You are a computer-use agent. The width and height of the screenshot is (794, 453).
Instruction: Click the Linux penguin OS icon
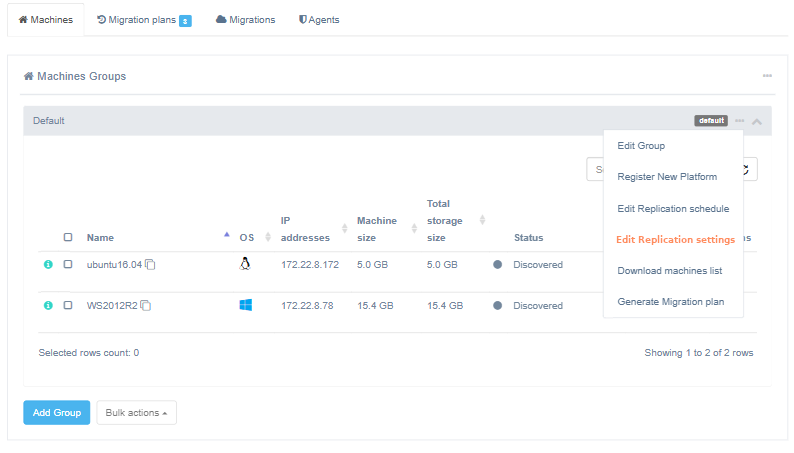click(x=245, y=264)
